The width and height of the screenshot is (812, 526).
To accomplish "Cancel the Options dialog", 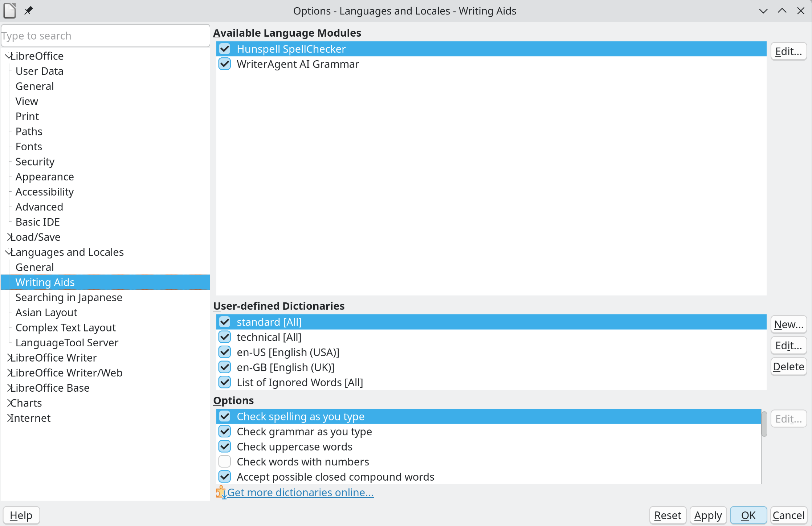I will point(788,515).
